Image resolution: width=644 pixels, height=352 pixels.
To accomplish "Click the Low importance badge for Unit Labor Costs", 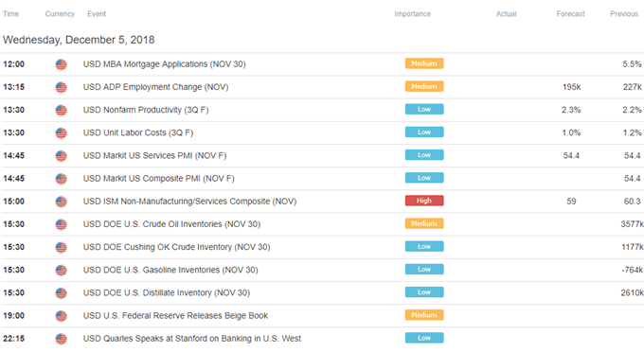I will [424, 132].
